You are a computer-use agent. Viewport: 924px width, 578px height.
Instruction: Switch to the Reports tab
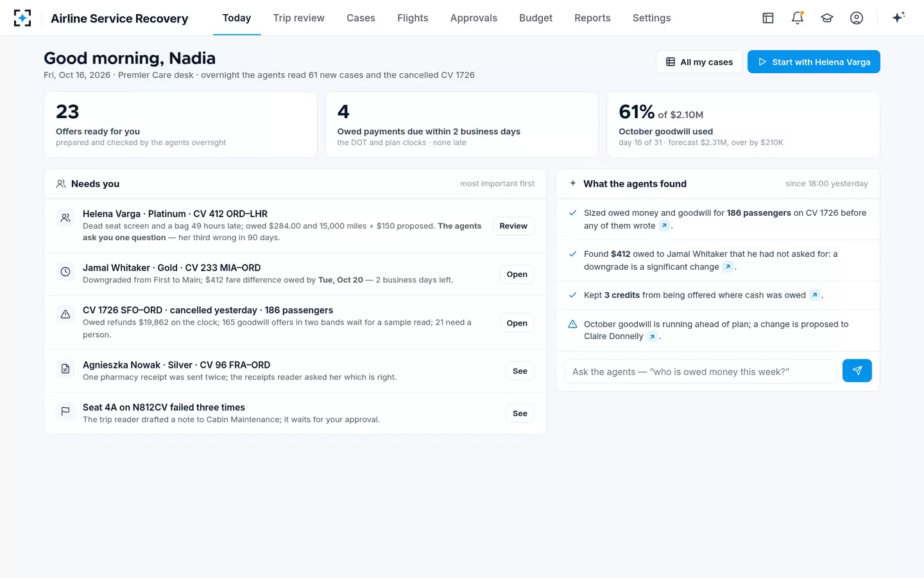592,18
